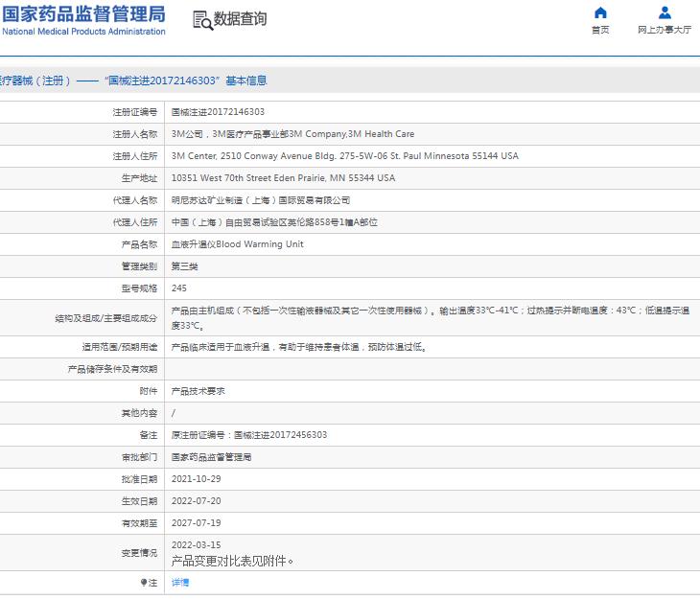The image size is (700, 599).
Task: Click the 数据查询 heading text
Action: point(240,19)
